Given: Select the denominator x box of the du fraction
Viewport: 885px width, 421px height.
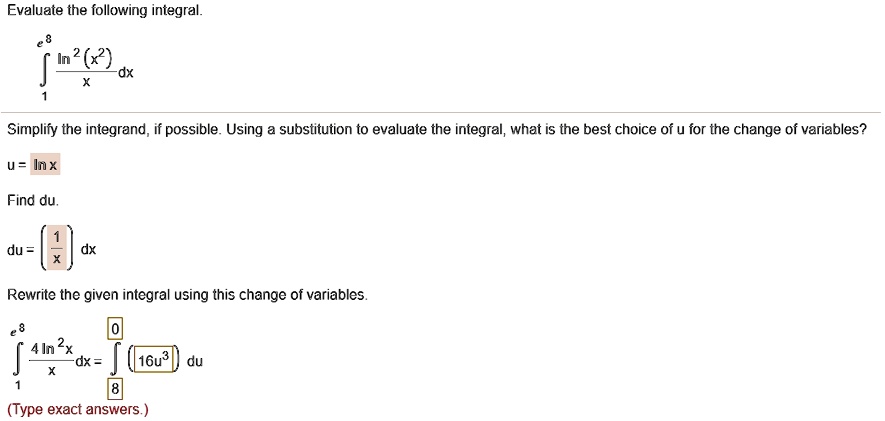Looking at the screenshot, I should (x=56, y=258).
